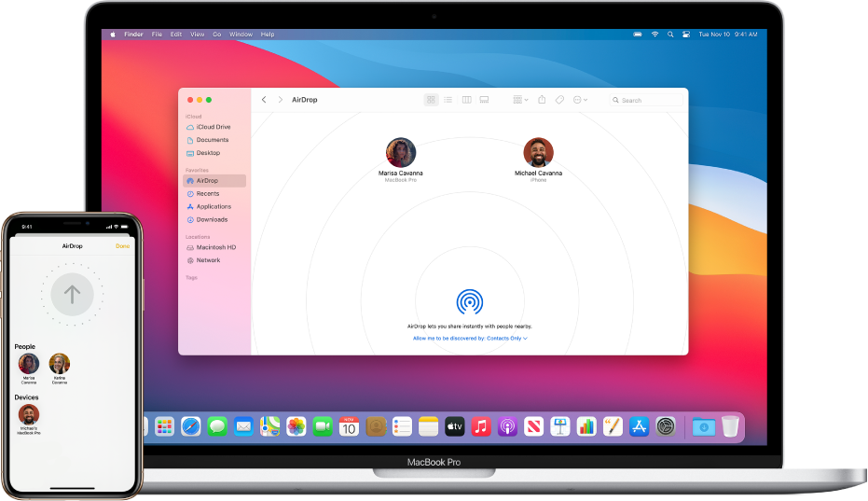Open News from the Dock

533,426
